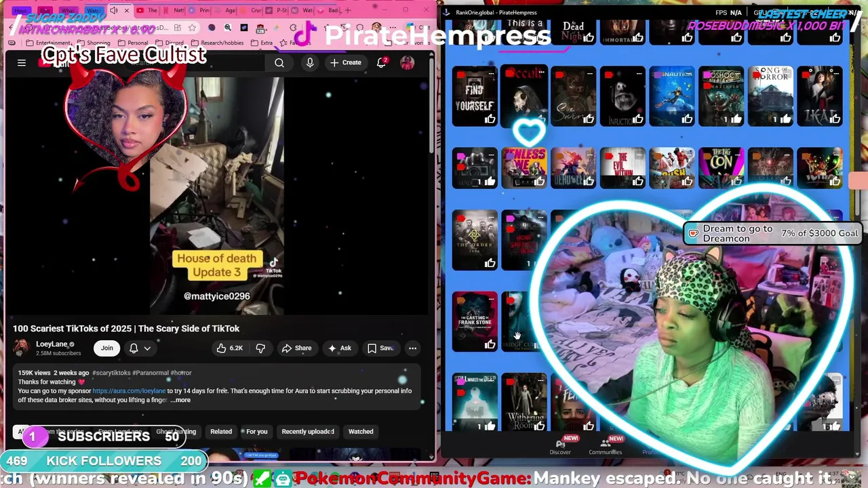This screenshot has width=868, height=488.
Task: Open the Find Yourself game card
Action: point(475,96)
